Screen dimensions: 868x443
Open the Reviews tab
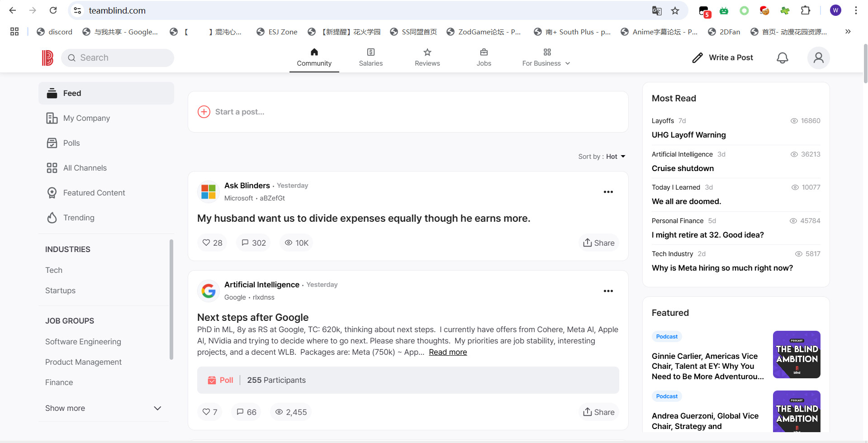coord(427,58)
